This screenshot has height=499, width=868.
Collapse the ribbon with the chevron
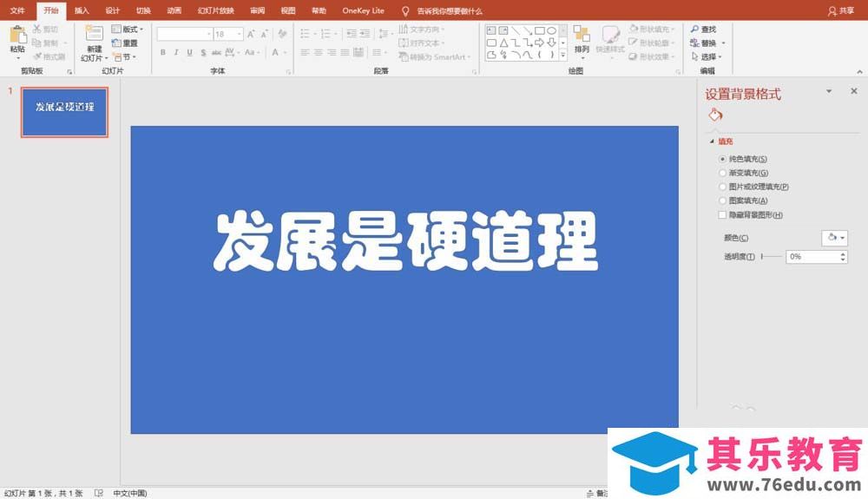859,71
